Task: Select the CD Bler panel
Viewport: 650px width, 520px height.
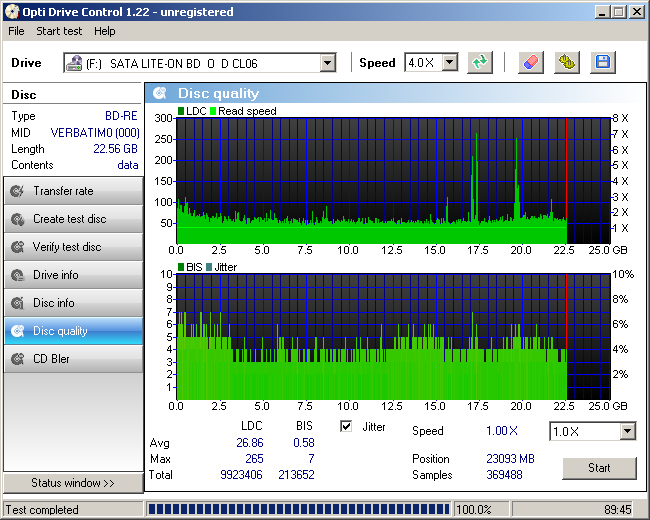Action: click(x=73, y=359)
